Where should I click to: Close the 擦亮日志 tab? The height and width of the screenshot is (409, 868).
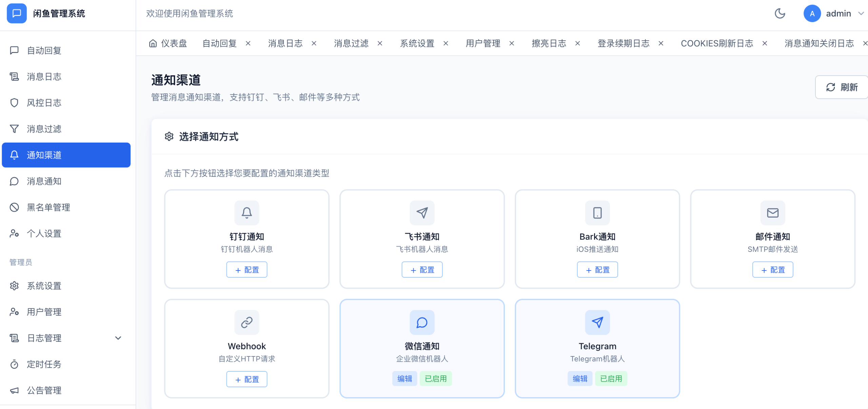click(578, 43)
